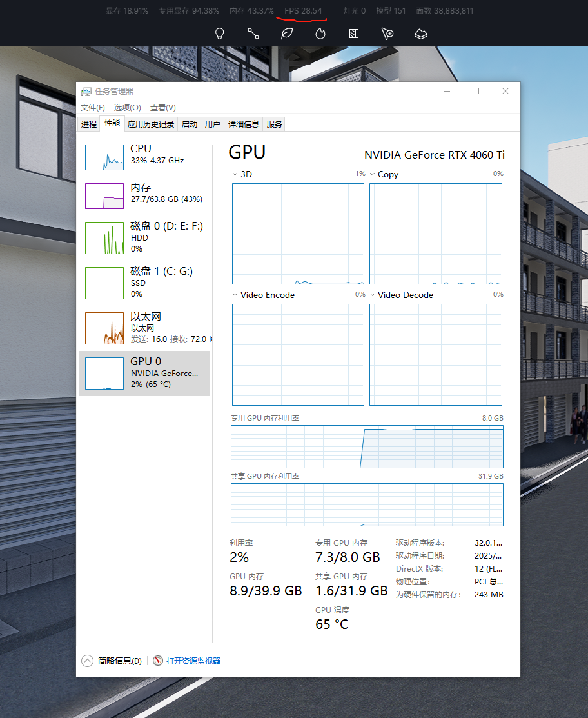Select the flame effects tool

(320, 34)
